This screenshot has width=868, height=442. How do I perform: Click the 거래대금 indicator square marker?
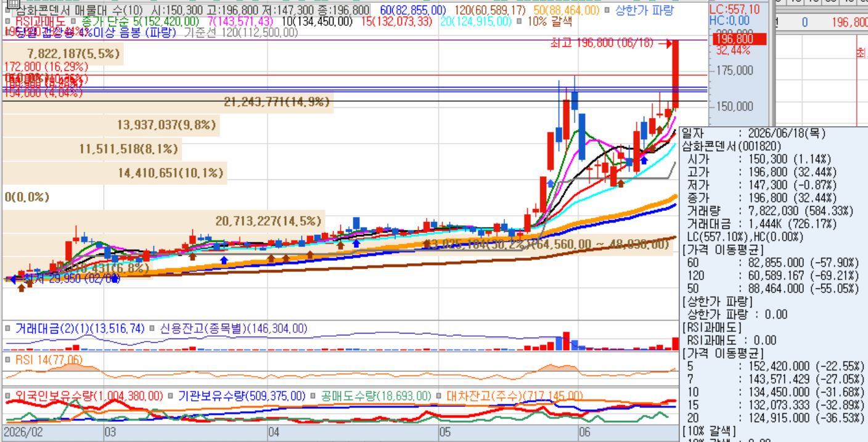pos(8,329)
